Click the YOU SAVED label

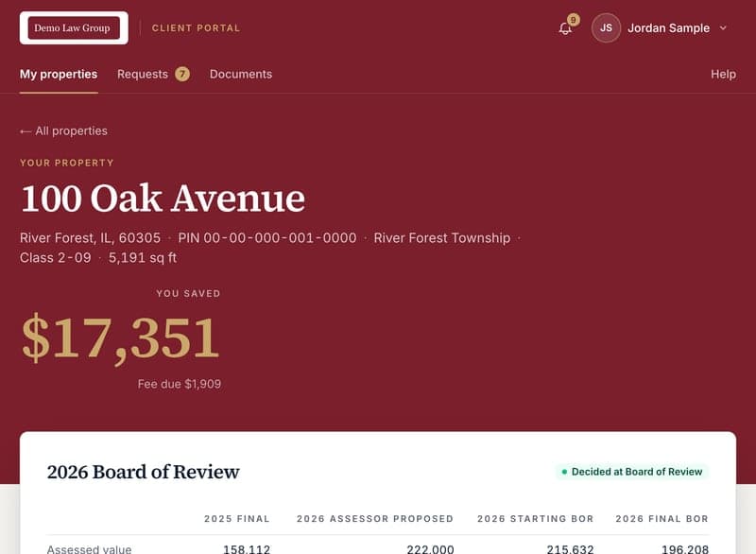188,293
